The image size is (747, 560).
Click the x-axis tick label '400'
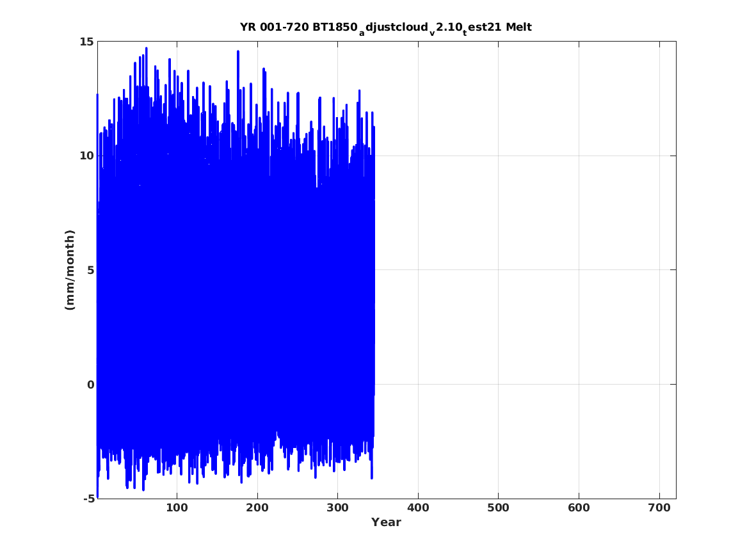pos(418,508)
